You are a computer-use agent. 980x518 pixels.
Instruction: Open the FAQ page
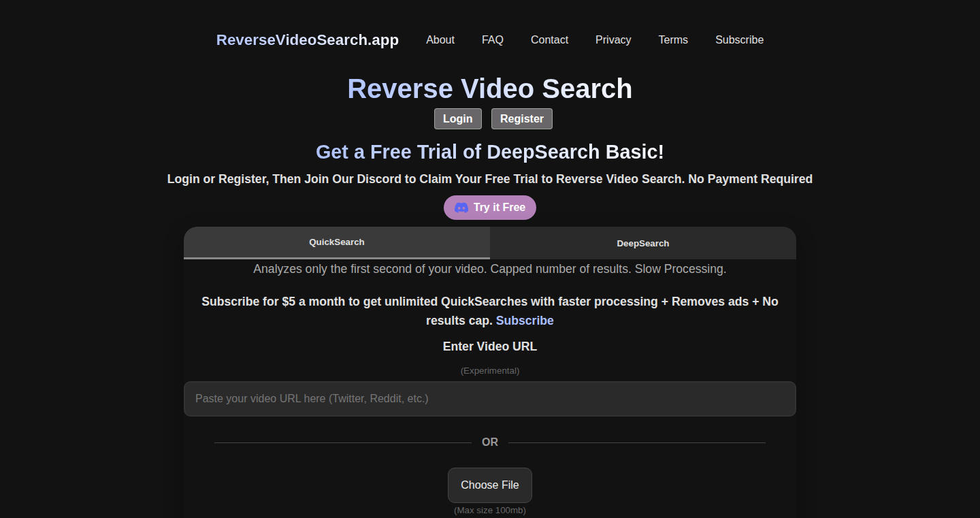point(493,39)
